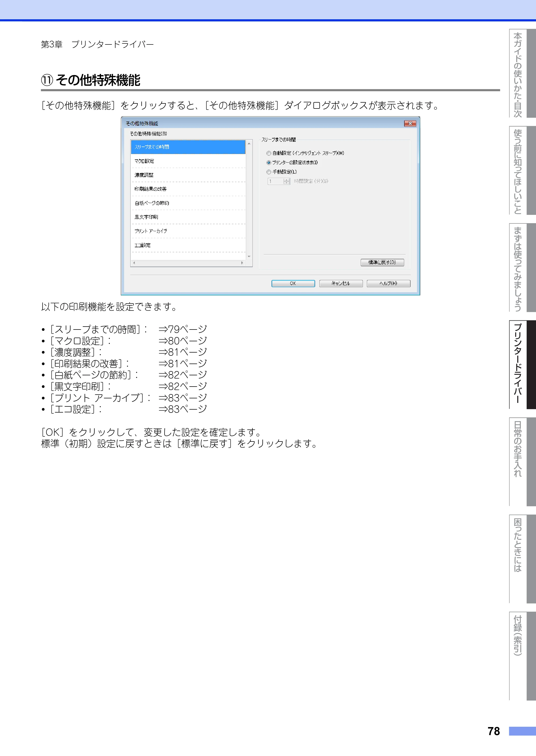Follow the ⇒83ページ link for エコ設定
This screenshot has height=756, width=536.
183,409
